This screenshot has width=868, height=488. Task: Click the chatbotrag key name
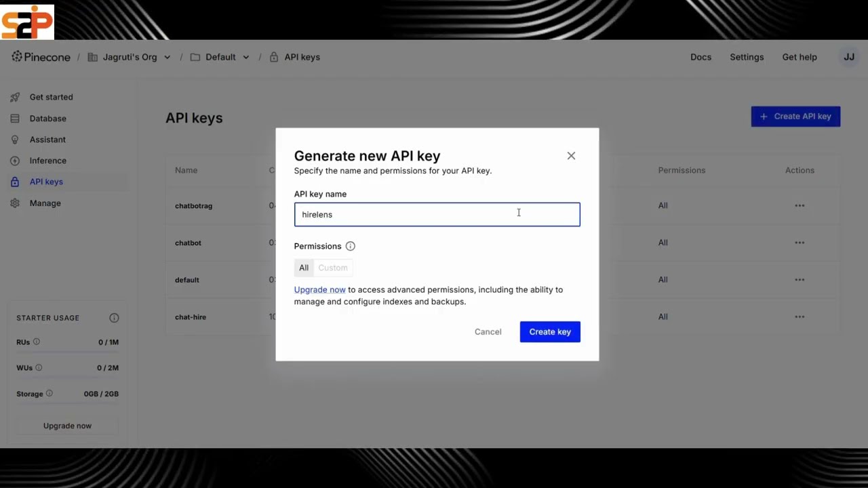click(193, 205)
